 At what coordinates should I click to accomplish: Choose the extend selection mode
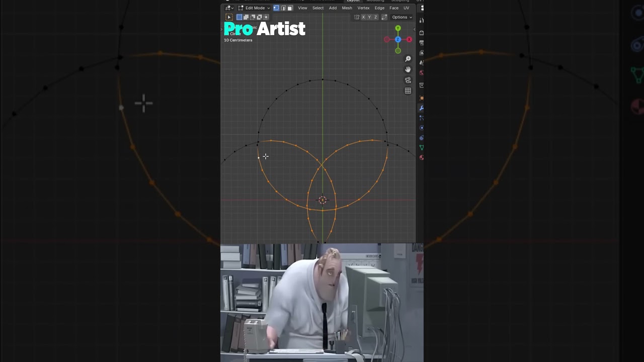click(x=246, y=17)
